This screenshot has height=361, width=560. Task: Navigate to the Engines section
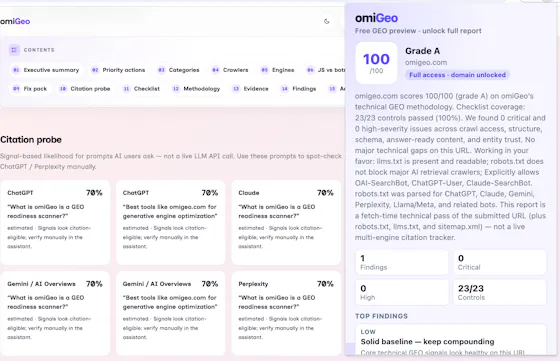tap(278, 70)
